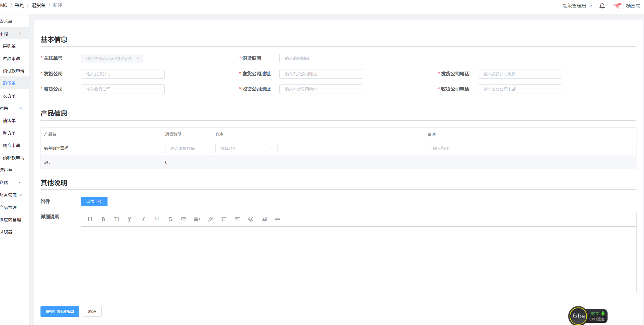Click the 点击上传 upload button
644x325 pixels.
tap(94, 201)
